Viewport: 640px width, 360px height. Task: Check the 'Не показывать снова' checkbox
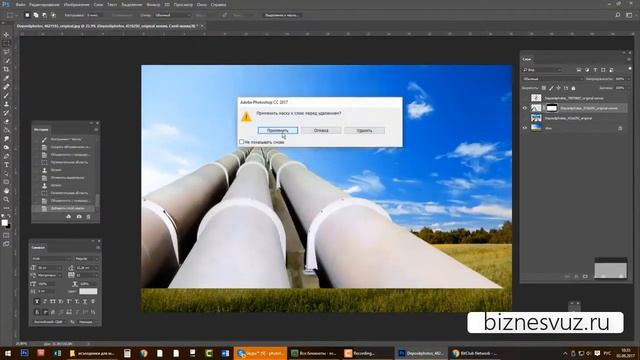[241, 142]
